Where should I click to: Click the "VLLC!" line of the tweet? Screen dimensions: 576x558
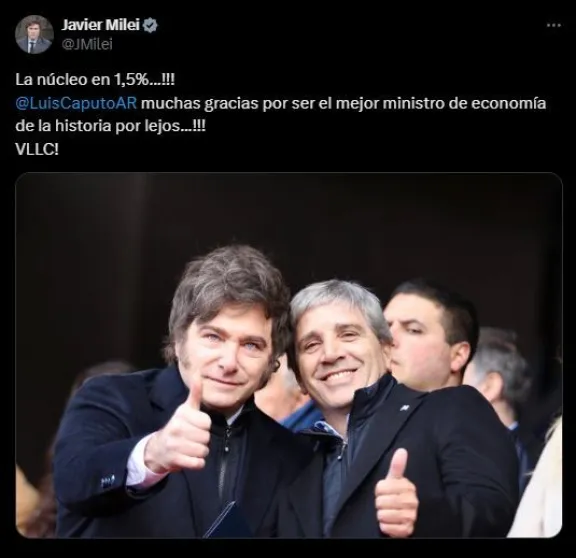tap(37, 149)
